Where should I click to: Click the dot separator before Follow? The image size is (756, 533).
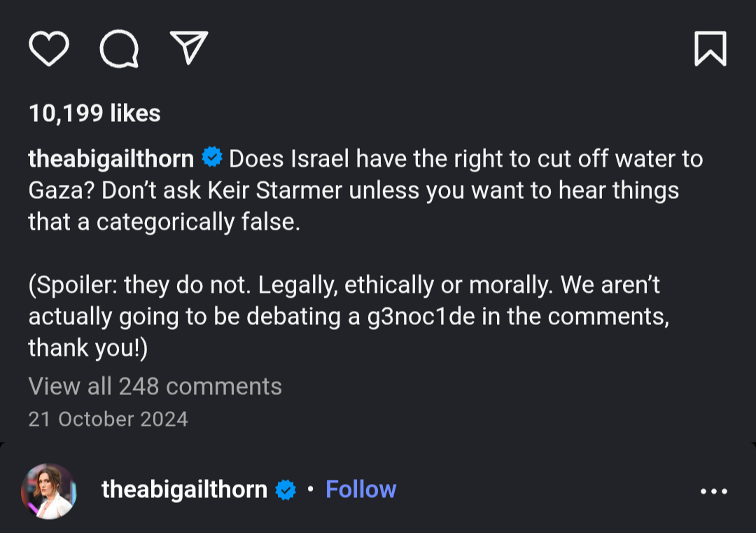point(311,490)
